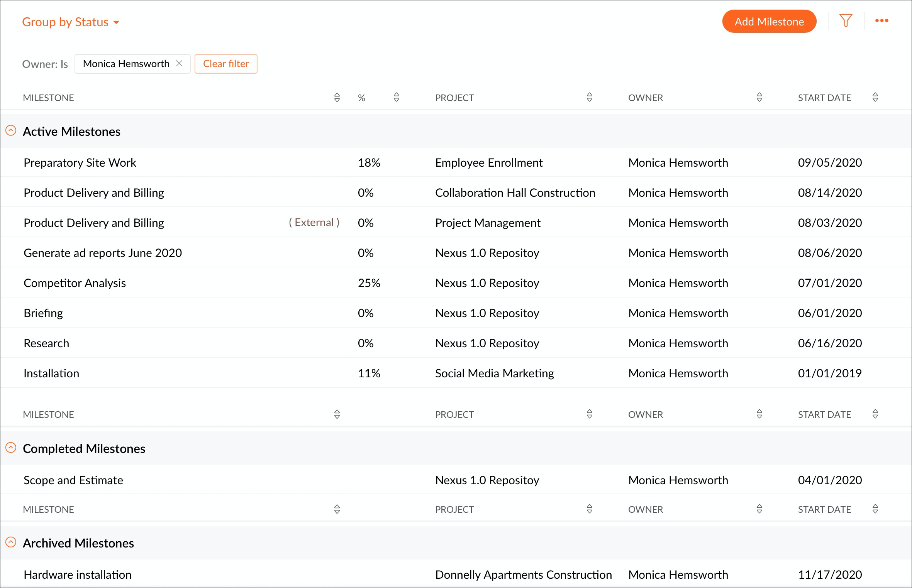912x588 pixels.
Task: Sort top table by Start Date
Action: click(875, 97)
